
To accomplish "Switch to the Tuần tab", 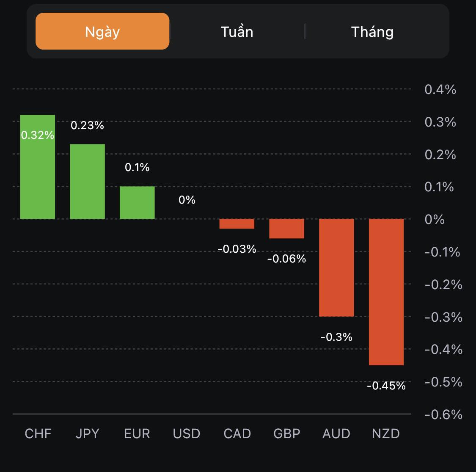I will coord(237,32).
